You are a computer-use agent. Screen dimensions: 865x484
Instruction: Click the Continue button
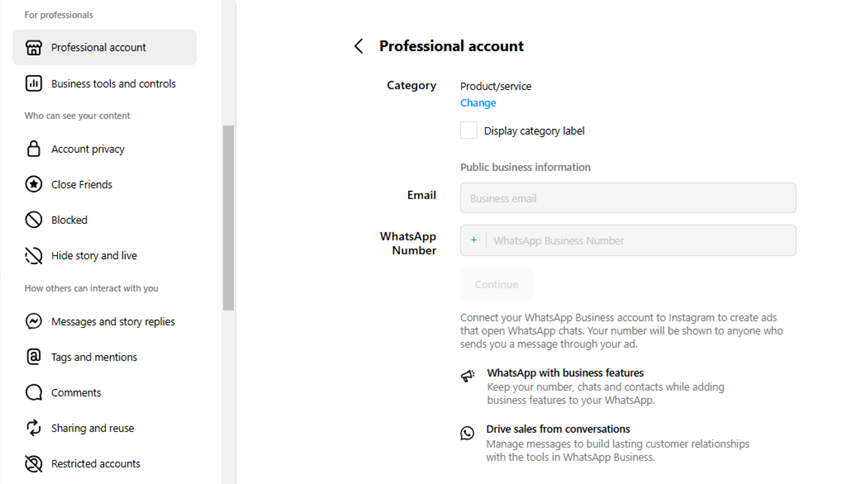(x=496, y=284)
